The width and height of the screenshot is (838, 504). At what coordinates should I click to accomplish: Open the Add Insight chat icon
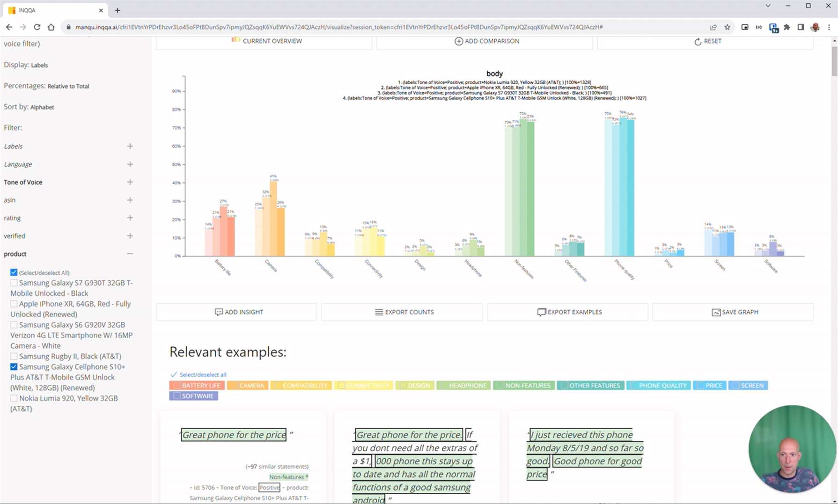coord(220,312)
